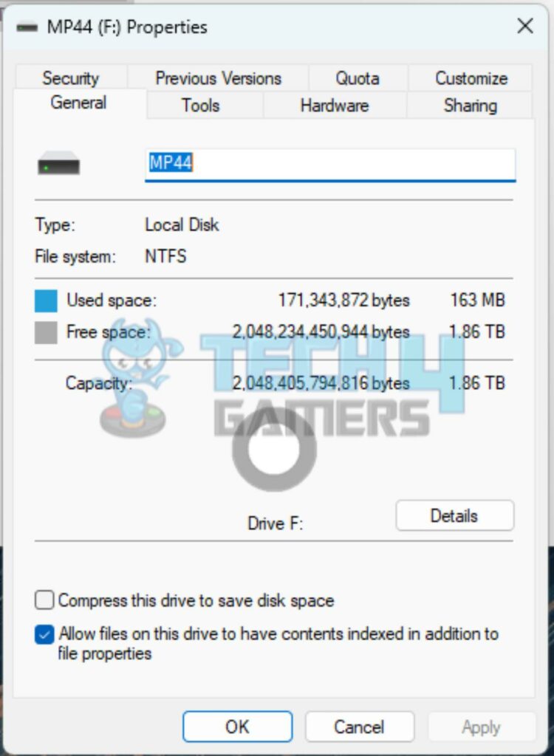Viewport: 554px width, 756px height.
Task: Click the gray Free space color square
Action: pos(46,333)
